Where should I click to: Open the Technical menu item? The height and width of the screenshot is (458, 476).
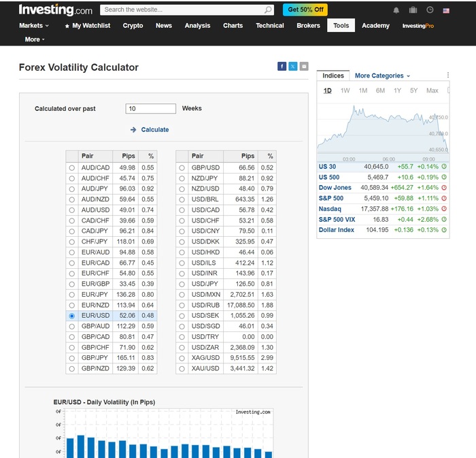tap(269, 25)
